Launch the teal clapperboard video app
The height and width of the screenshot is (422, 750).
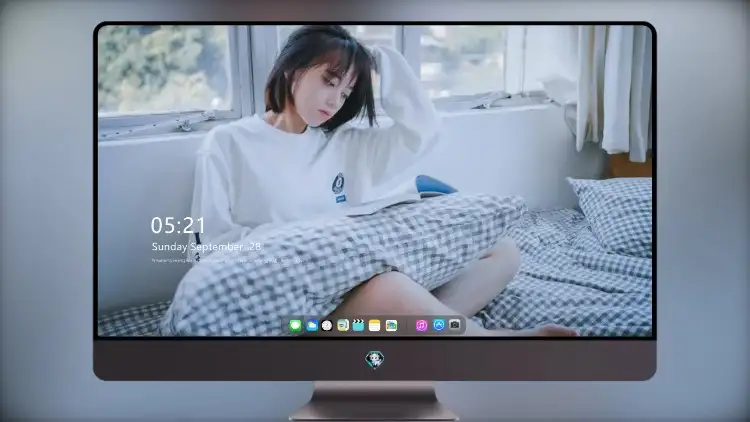[358, 325]
